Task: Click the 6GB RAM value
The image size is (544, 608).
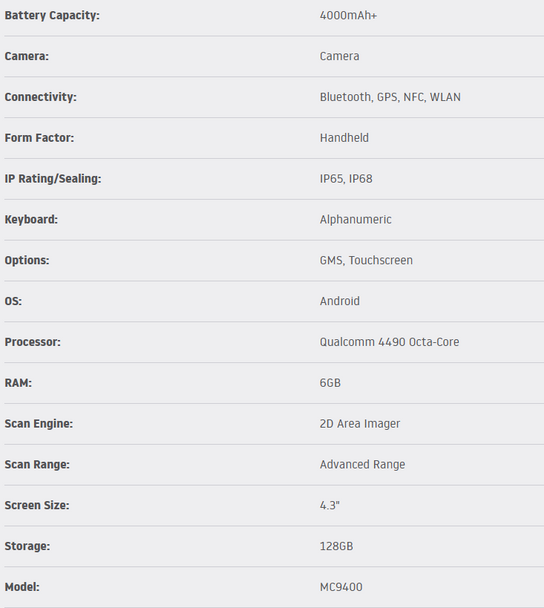Action: coord(330,383)
